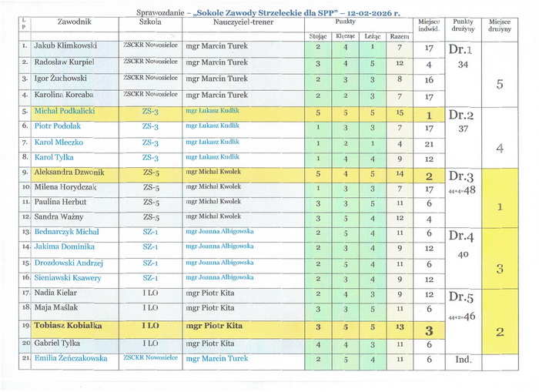
Task: Click the Nauczyciel-trener column header
Action: (243, 22)
